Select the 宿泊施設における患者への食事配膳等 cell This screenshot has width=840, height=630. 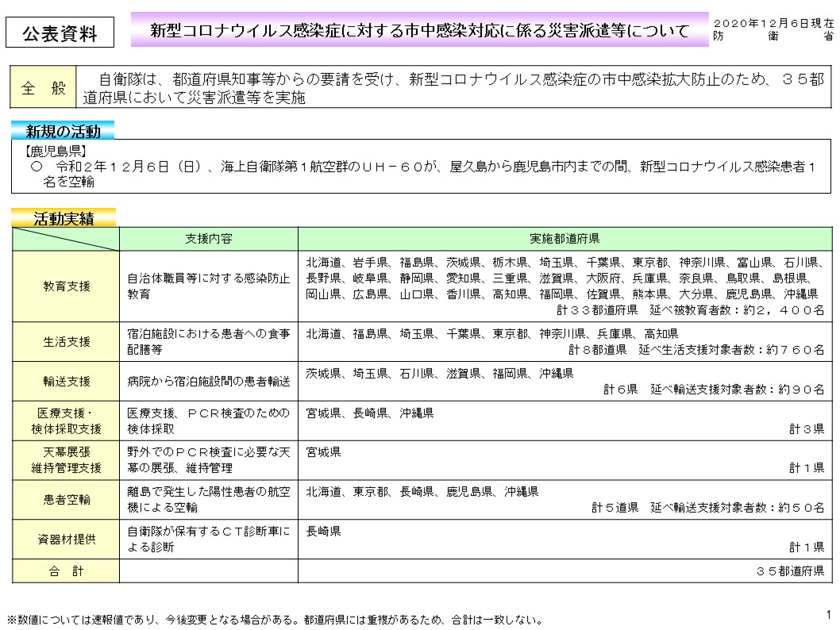[209, 341]
